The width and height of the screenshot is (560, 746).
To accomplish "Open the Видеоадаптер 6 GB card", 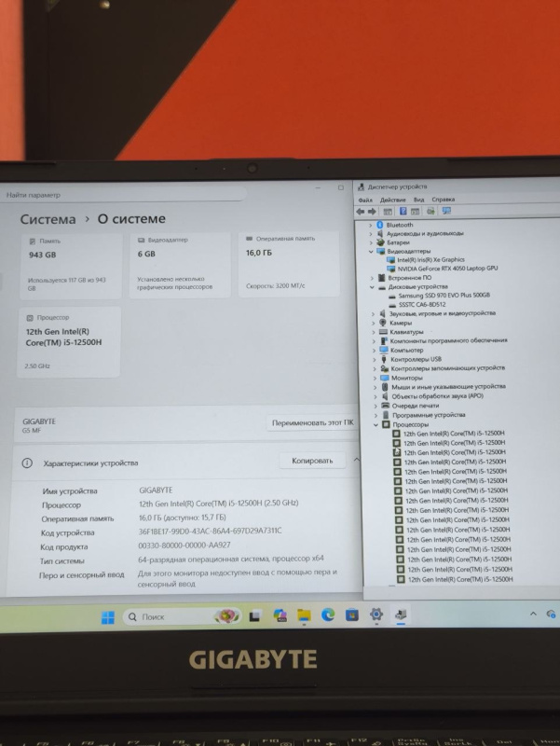I will pyautogui.click(x=180, y=265).
